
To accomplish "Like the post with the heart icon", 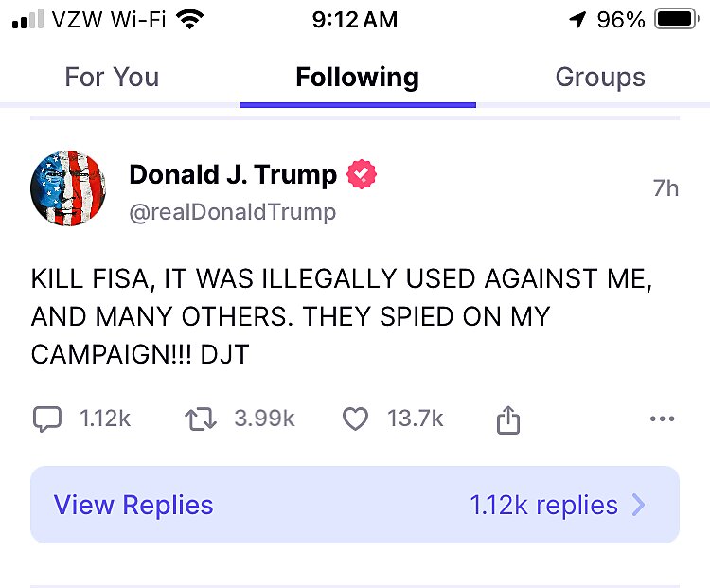I will pyautogui.click(x=355, y=419).
